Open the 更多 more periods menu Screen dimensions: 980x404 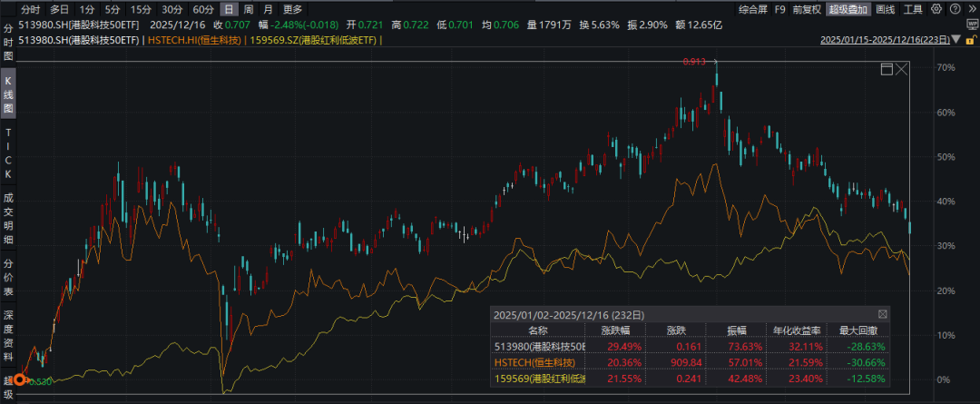point(292,9)
